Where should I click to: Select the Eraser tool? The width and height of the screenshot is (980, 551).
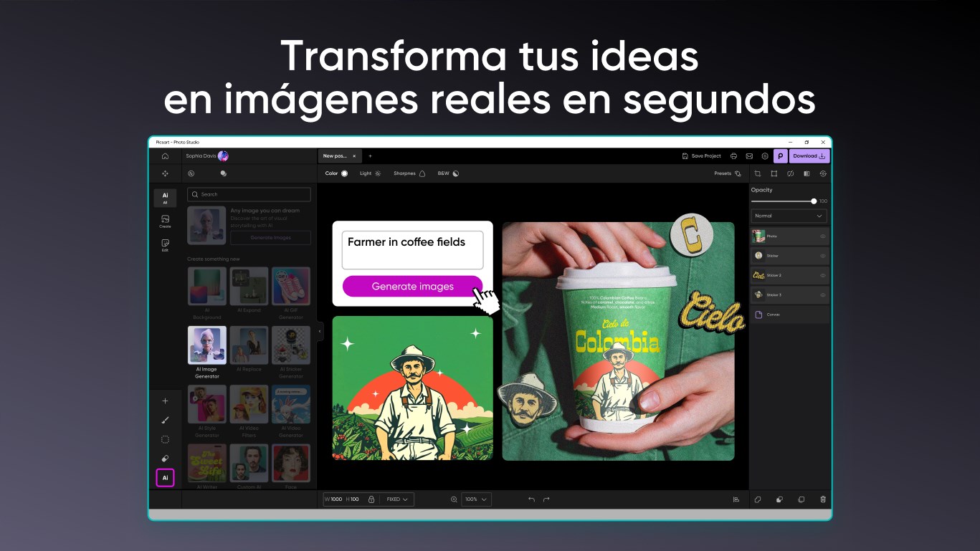click(165, 459)
